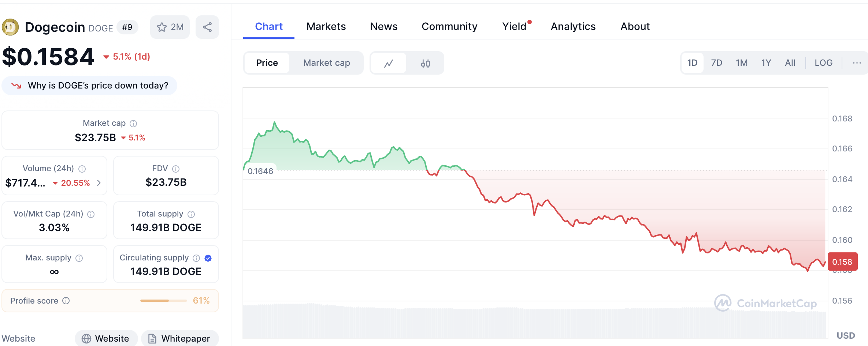Click the Market cap info icon
This screenshot has width=868, height=346.
point(133,124)
